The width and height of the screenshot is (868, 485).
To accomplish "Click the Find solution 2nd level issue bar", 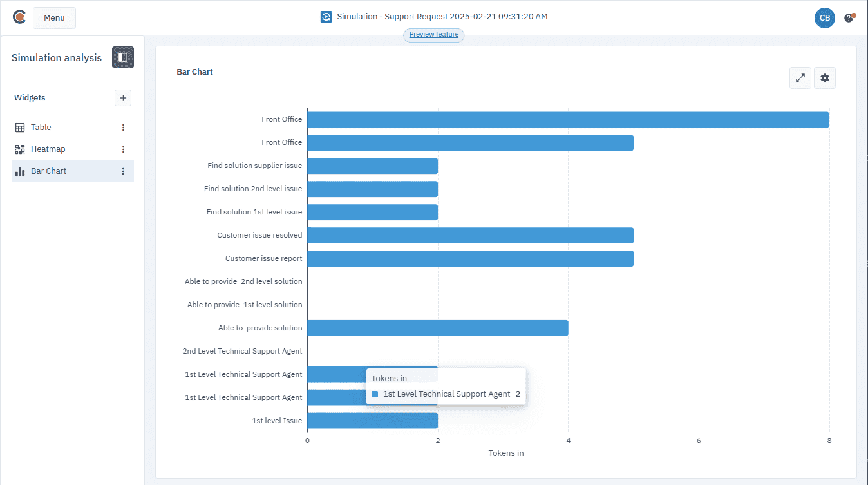I will [x=372, y=189].
